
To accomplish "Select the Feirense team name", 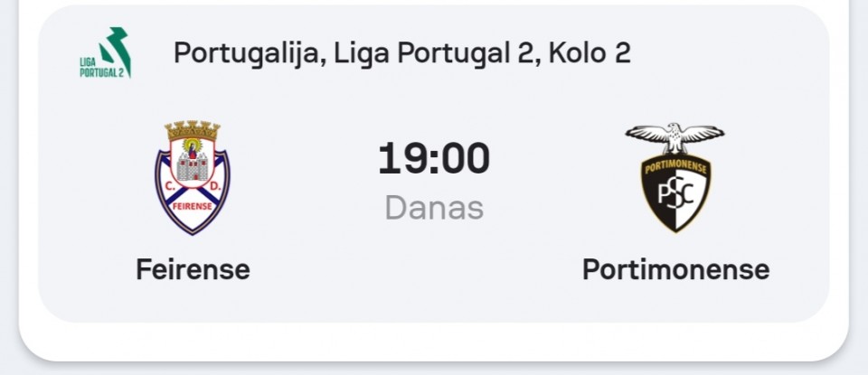I will [193, 270].
